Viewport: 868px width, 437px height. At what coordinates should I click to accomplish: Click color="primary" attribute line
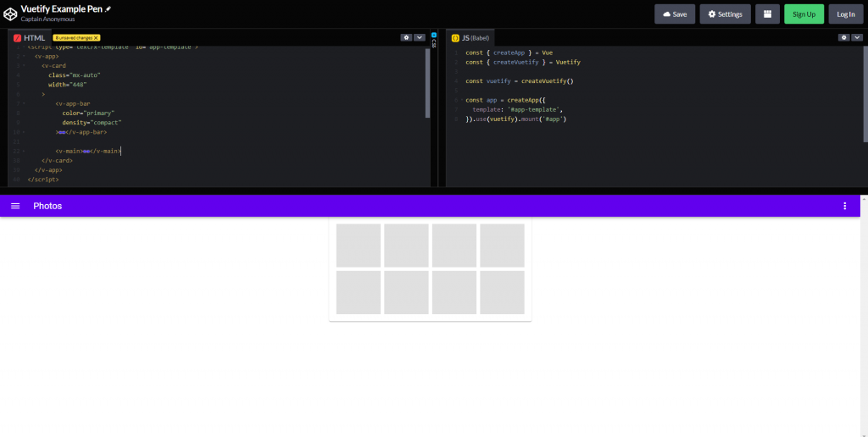pos(88,113)
